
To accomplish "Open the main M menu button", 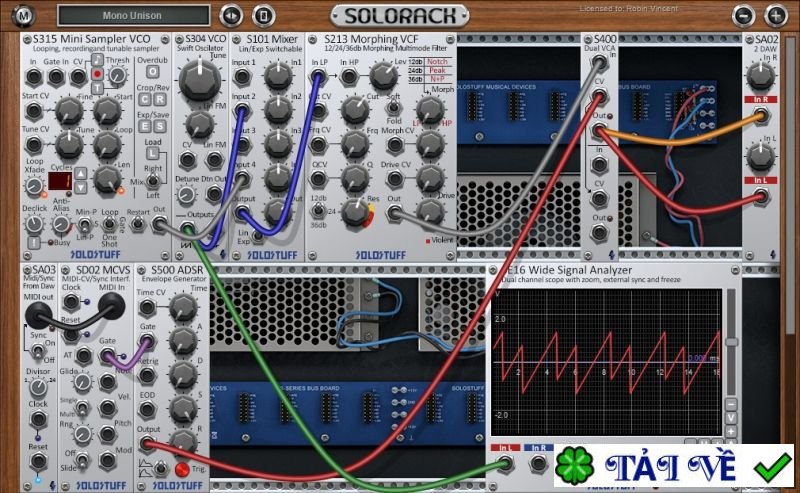I will [x=23, y=16].
